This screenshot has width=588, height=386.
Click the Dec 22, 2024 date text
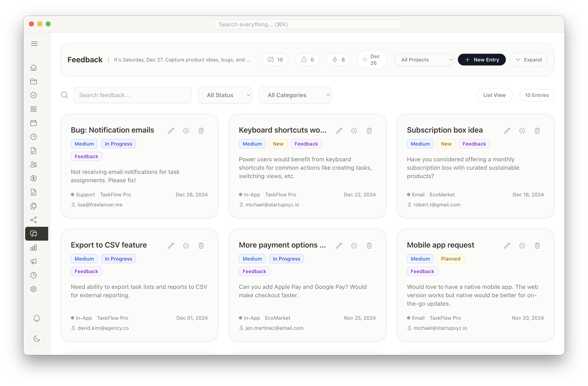pyautogui.click(x=359, y=195)
